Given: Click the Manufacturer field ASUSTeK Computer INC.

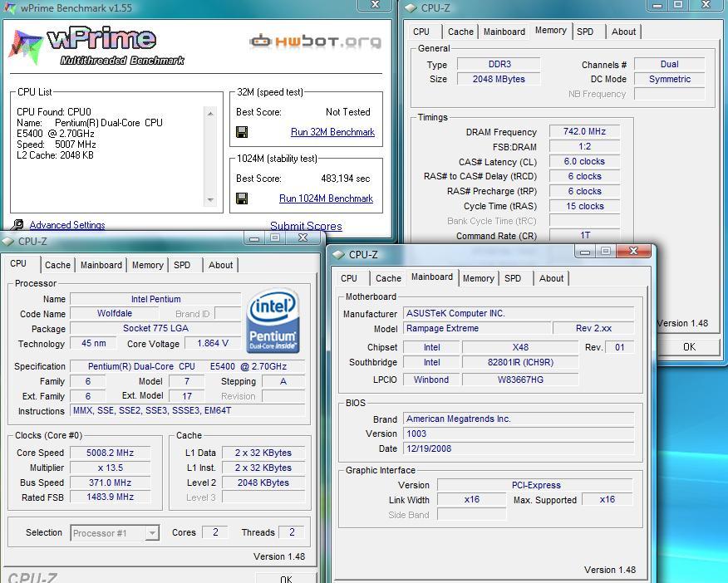Looking at the screenshot, I should pyautogui.click(x=518, y=314).
